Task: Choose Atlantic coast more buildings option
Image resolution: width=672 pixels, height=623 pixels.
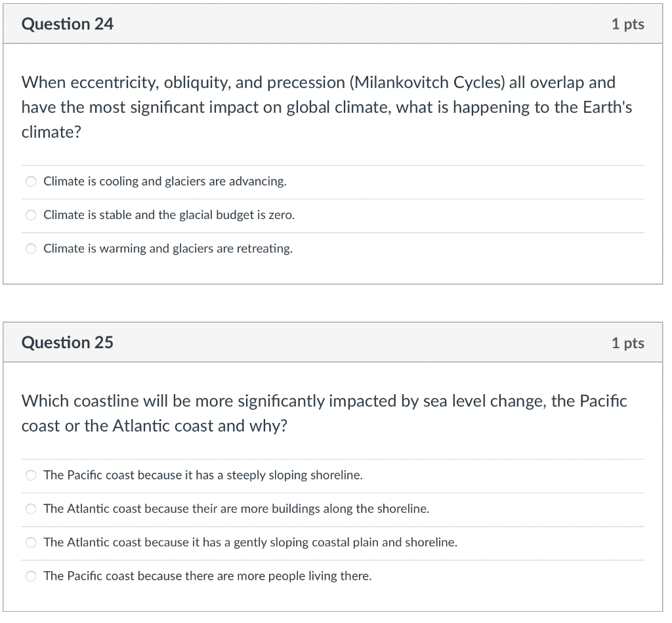Action: click(x=30, y=509)
